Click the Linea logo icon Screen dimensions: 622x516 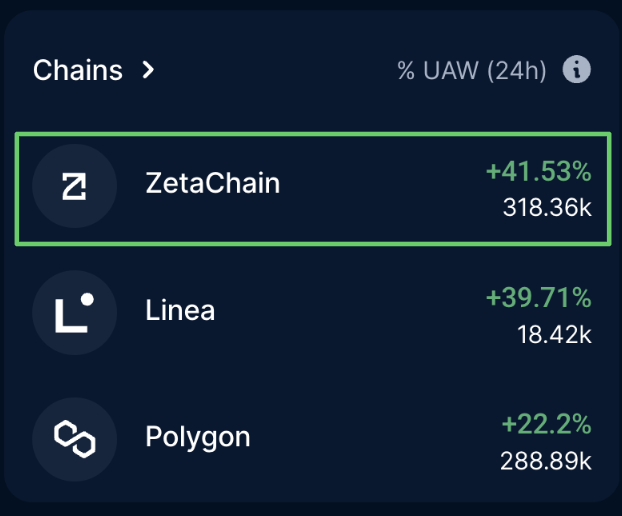tap(75, 313)
